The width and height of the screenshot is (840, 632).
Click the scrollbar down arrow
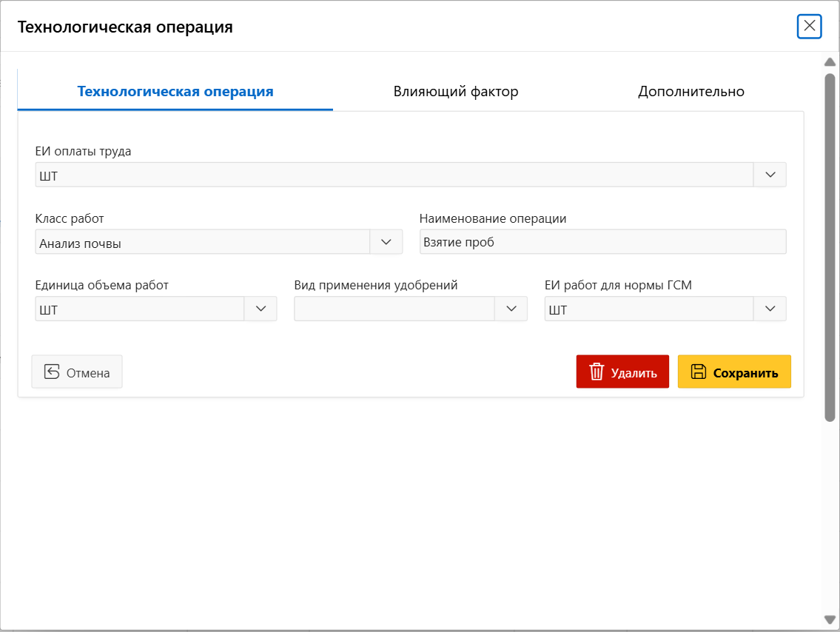tap(830, 619)
